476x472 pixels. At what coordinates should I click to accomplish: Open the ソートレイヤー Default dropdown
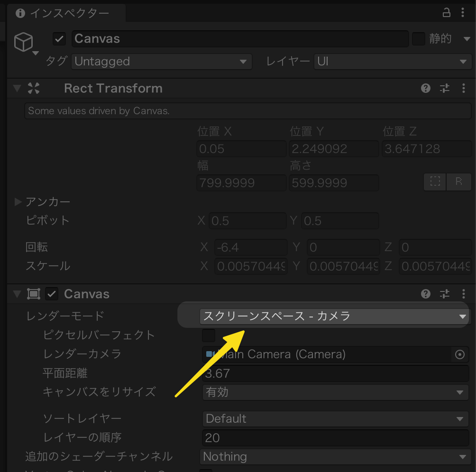point(336,419)
